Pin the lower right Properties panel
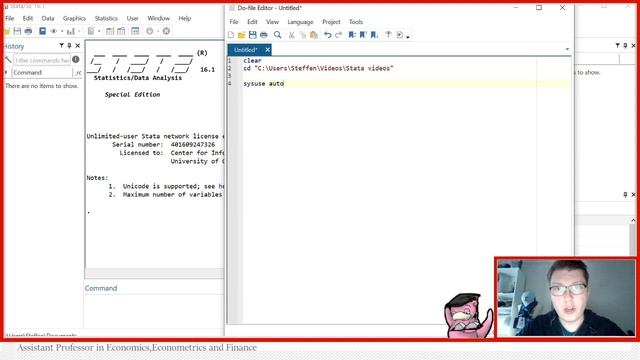Image resolution: width=640 pixels, height=360 pixels. pyautogui.click(x=625, y=195)
